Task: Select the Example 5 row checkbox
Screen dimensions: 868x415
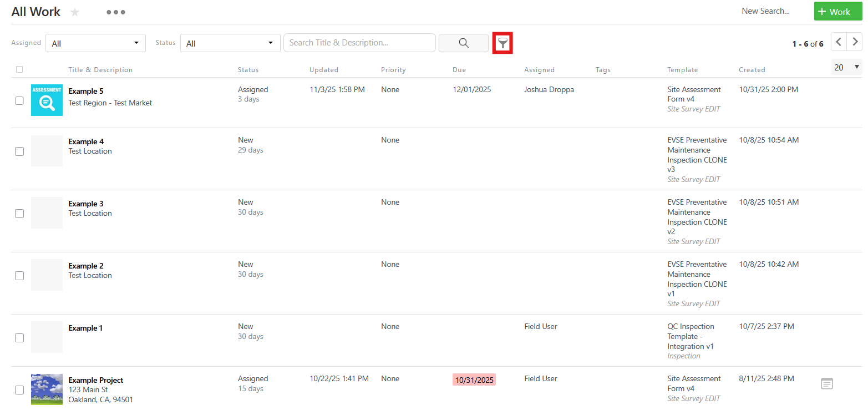Action: click(19, 100)
